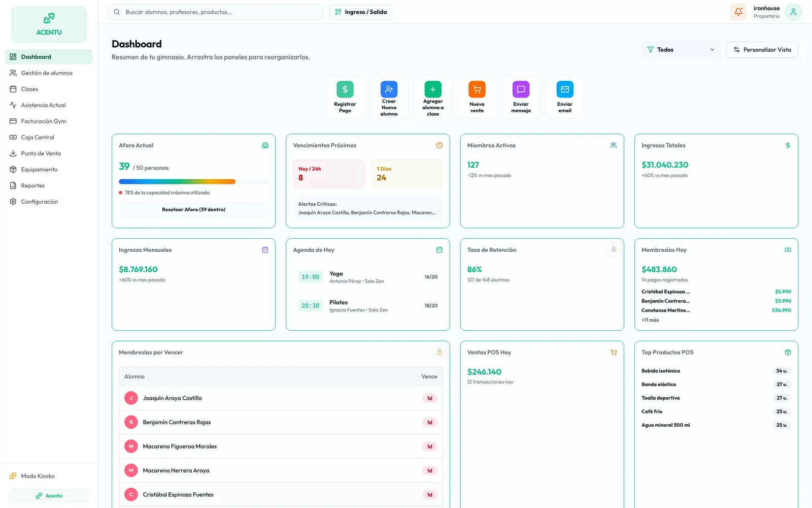Viewport: 812px width, 508px height.
Task: Click the calendar icon in Agenda de Hoy
Action: 439,250
